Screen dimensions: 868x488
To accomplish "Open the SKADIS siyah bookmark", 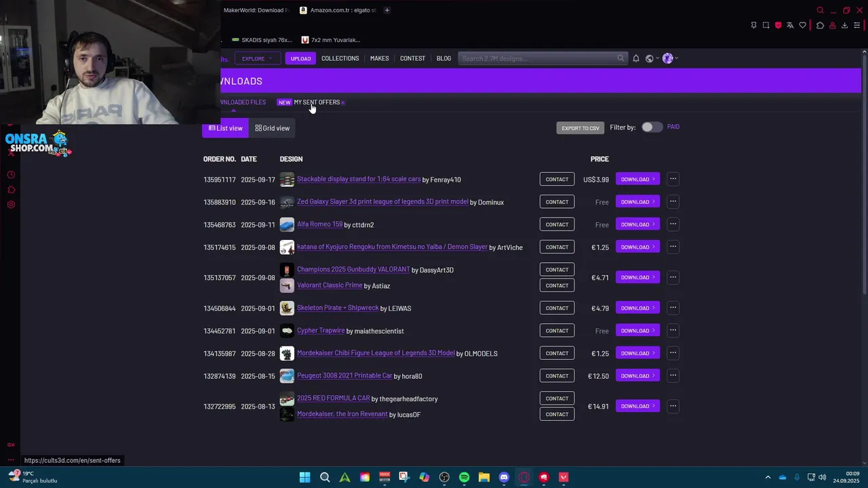I will (x=262, y=40).
